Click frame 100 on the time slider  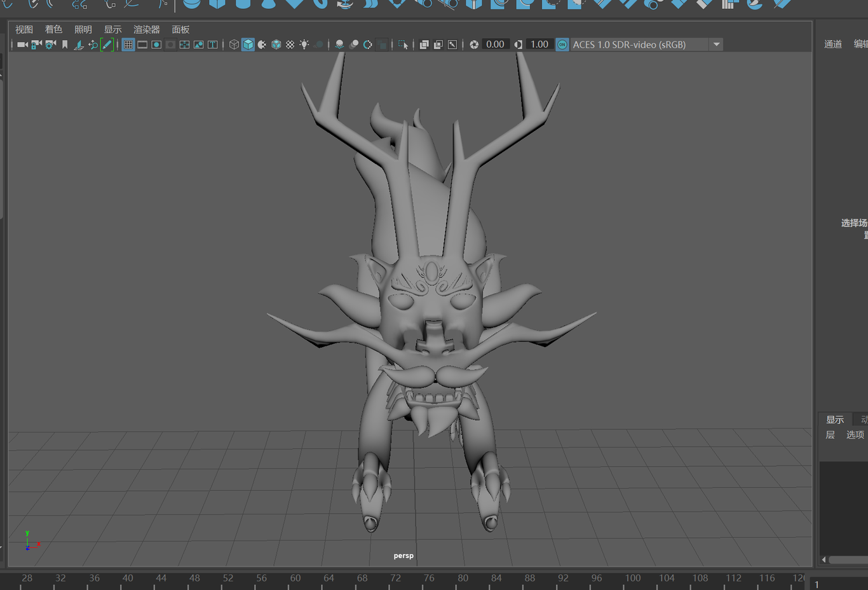click(633, 578)
